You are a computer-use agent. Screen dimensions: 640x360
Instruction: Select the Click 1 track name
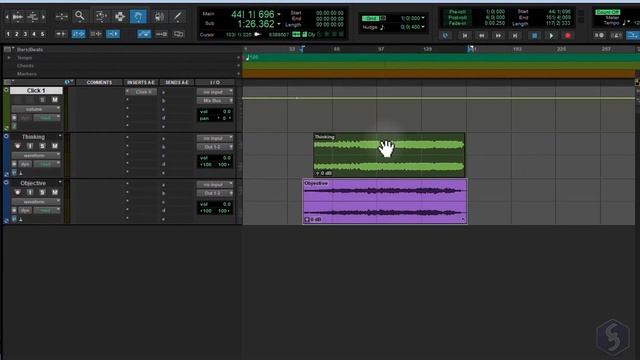(36, 91)
